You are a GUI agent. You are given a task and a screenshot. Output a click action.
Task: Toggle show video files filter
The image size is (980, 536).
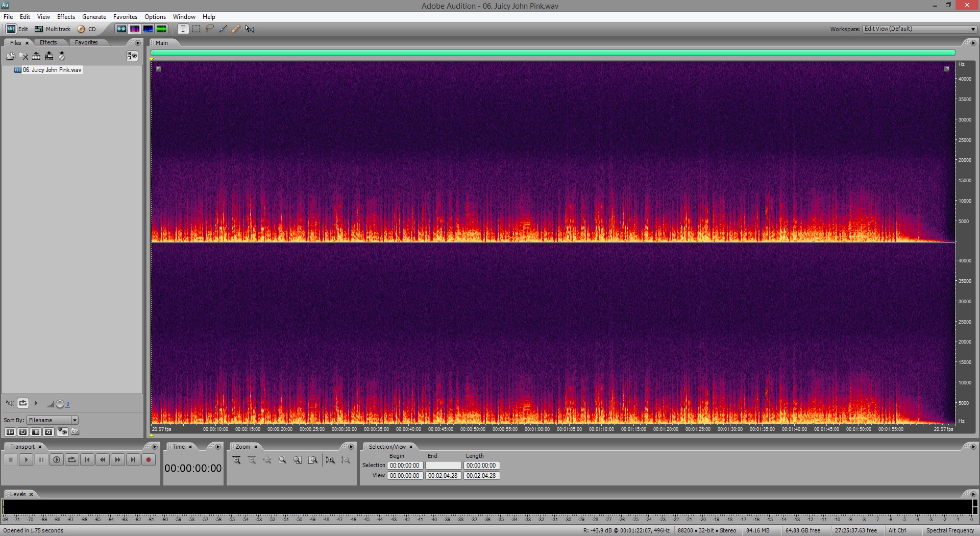36,432
